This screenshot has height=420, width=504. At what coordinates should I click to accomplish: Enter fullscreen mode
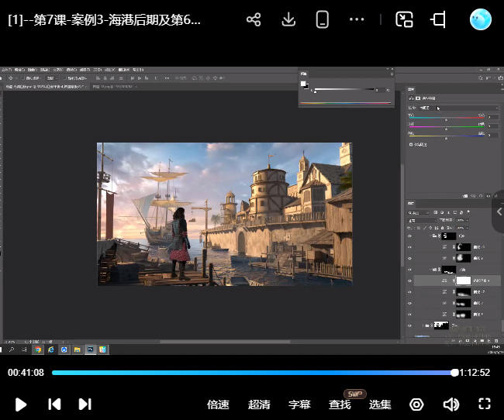click(485, 404)
